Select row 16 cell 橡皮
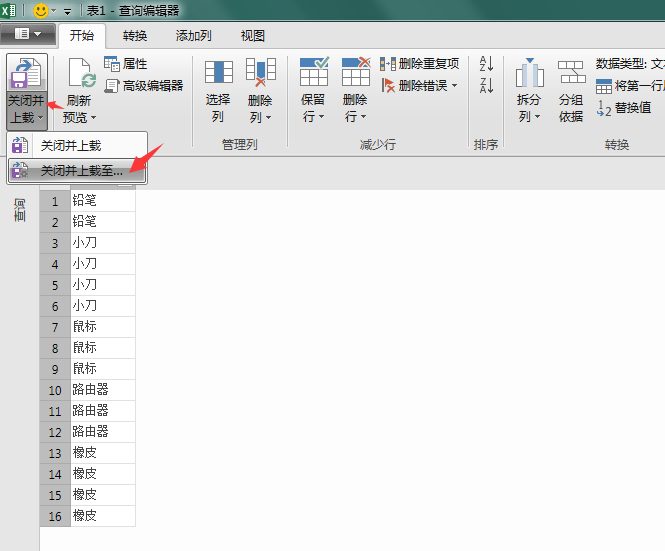Screen dimensions: 665x551 point(103,516)
